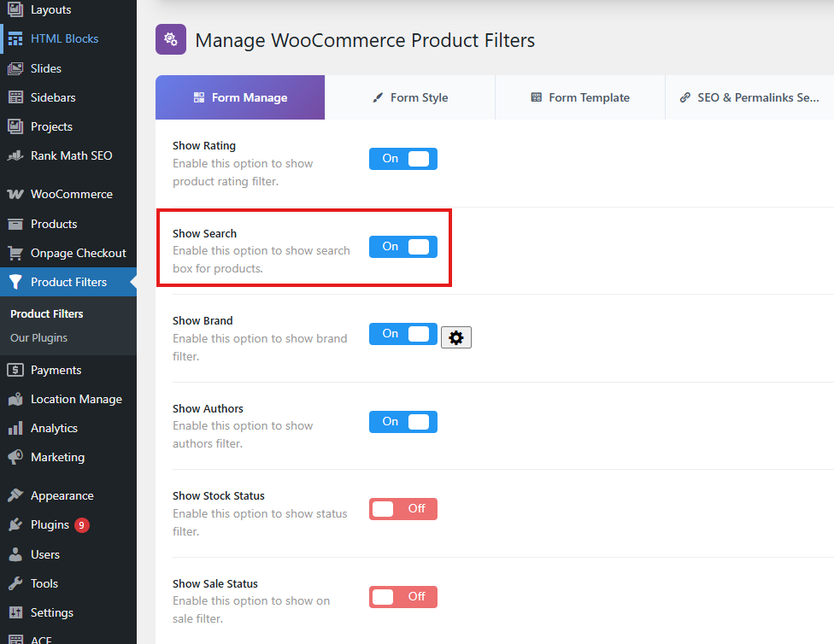
Task: Click the Manage WooCommerce Product Filters heading
Action: click(365, 40)
